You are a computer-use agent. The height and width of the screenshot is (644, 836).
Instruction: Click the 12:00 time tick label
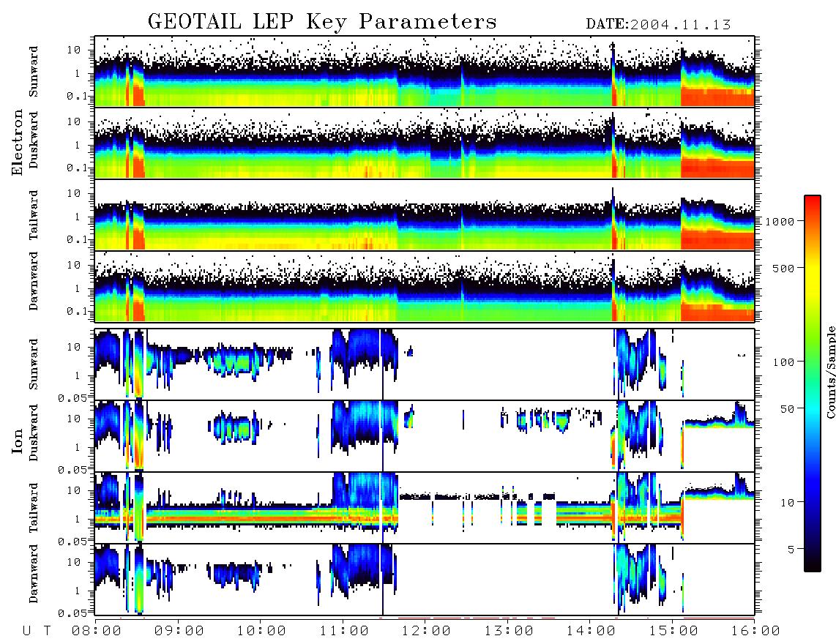pos(426,631)
